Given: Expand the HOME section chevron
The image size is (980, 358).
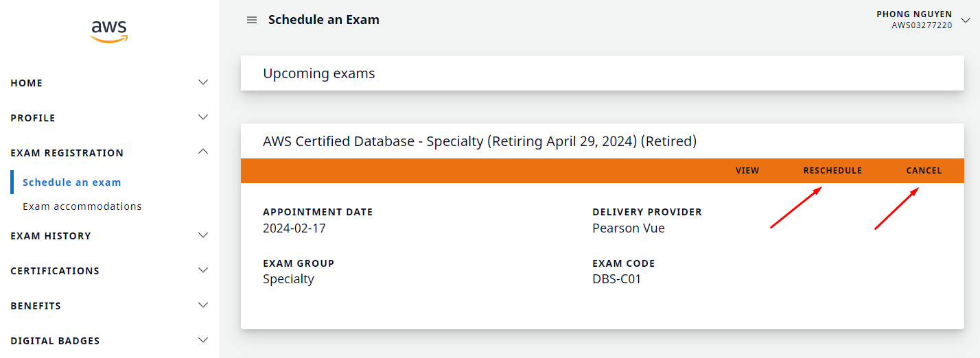Looking at the screenshot, I should (x=203, y=82).
